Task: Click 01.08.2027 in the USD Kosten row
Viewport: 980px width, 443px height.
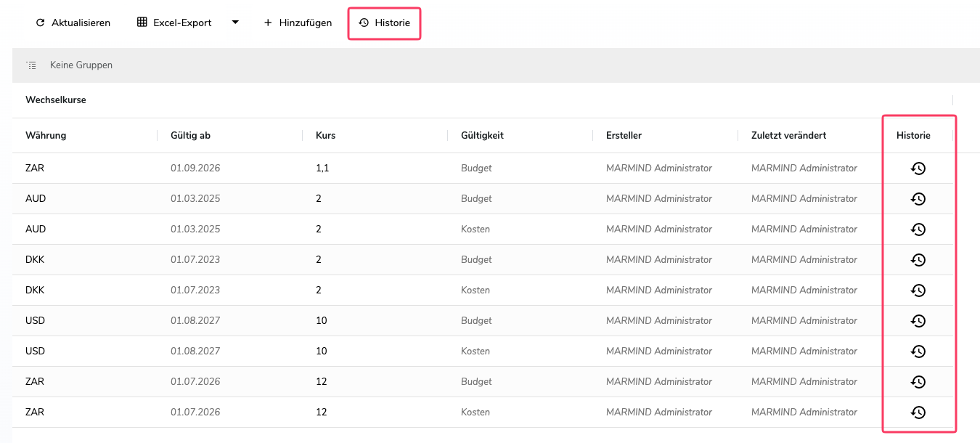Action: pos(195,351)
